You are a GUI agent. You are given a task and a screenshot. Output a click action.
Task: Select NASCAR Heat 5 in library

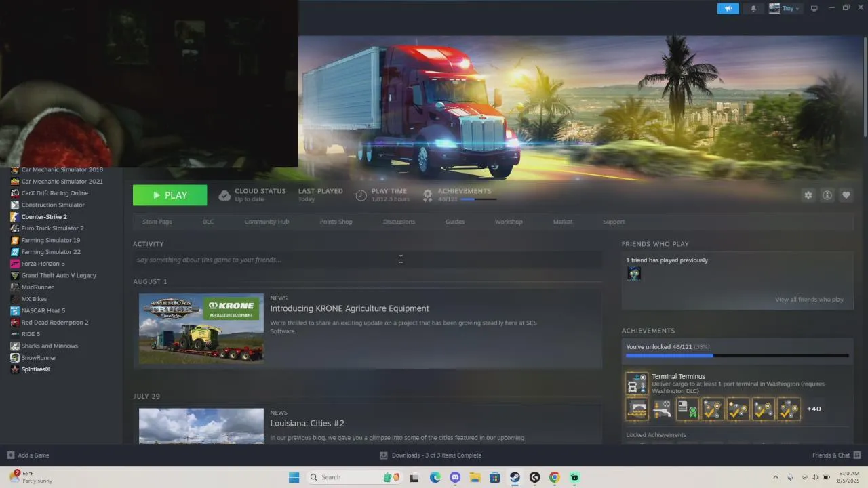(43, 310)
